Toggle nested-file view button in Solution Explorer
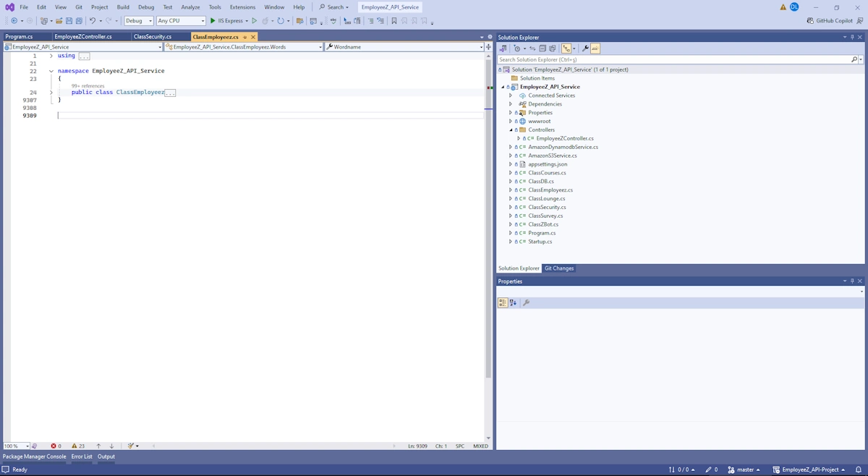Screen dimensions: 868x476 pos(566,48)
